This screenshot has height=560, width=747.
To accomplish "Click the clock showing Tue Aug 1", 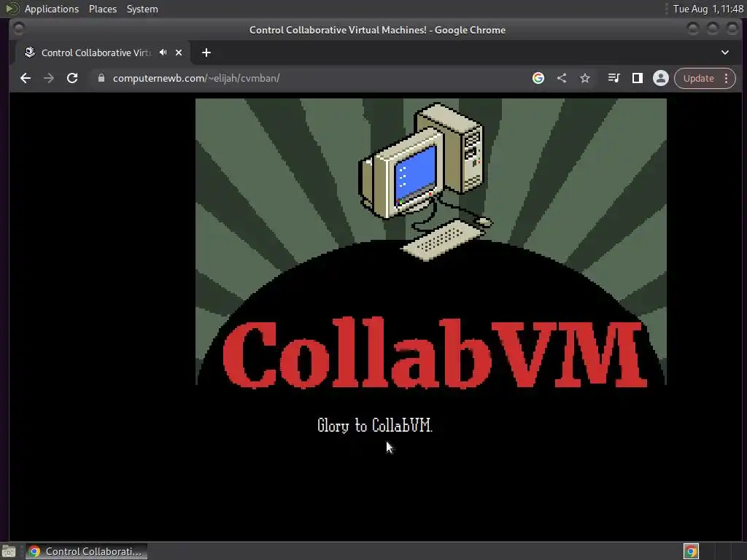I will click(708, 9).
